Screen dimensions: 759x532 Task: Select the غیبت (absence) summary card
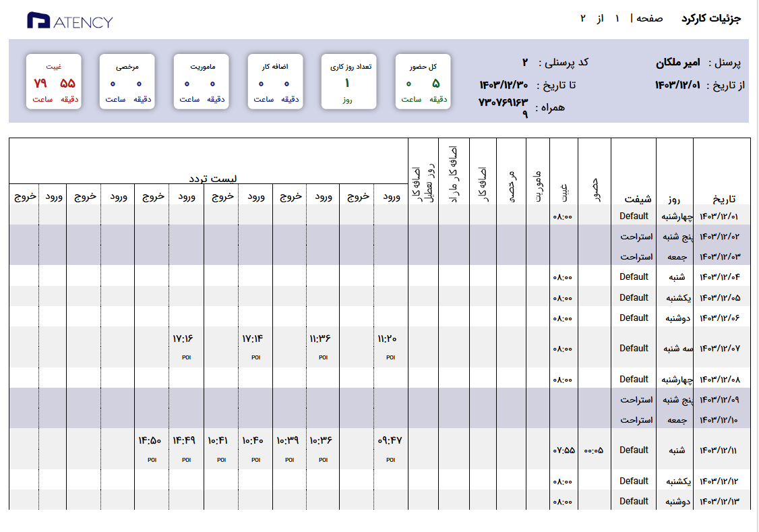(54, 82)
